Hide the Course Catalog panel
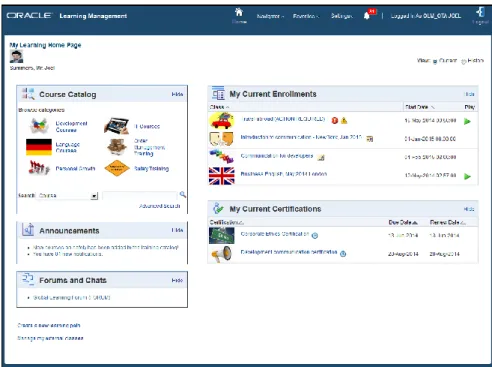Image resolution: width=492 pixels, height=367 pixels. (177, 94)
